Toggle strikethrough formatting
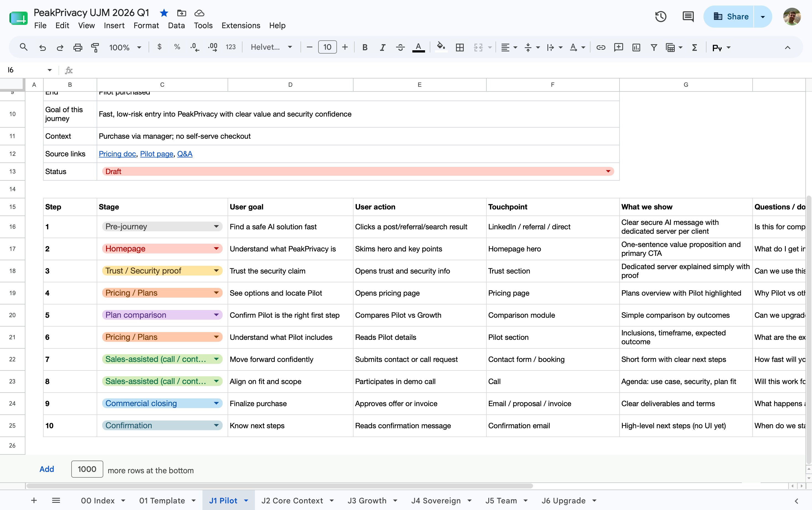812x510 pixels. (400, 48)
